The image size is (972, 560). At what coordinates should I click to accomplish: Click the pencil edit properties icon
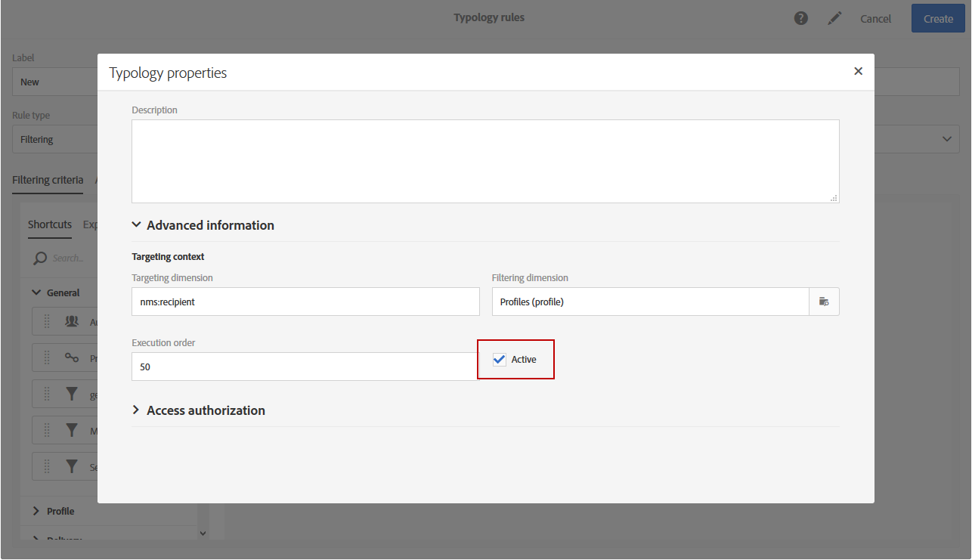point(834,18)
